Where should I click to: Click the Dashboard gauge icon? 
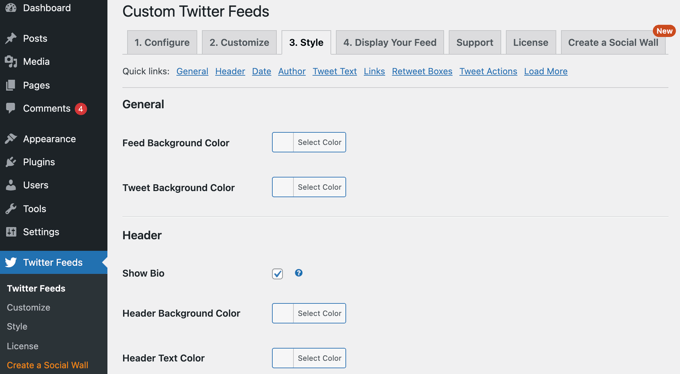[x=11, y=8]
